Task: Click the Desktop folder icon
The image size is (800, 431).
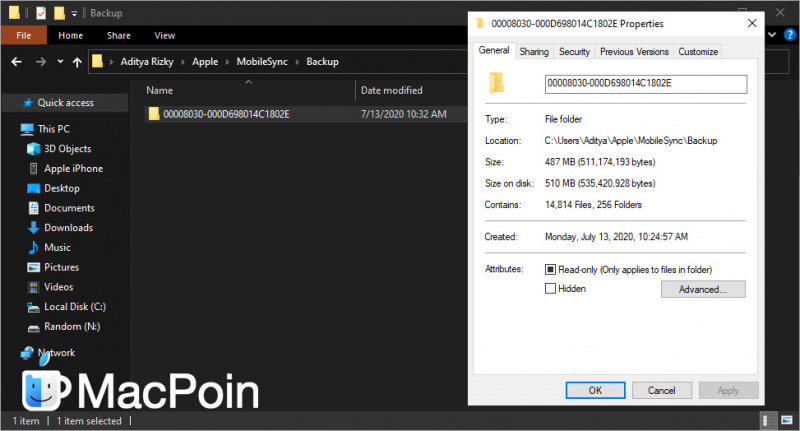Action: click(34, 188)
